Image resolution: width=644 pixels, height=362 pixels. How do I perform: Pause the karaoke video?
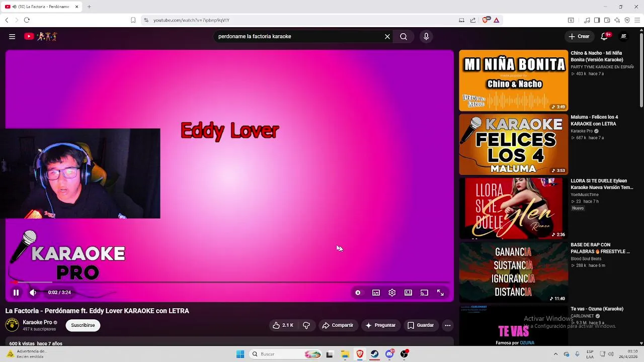click(16, 292)
